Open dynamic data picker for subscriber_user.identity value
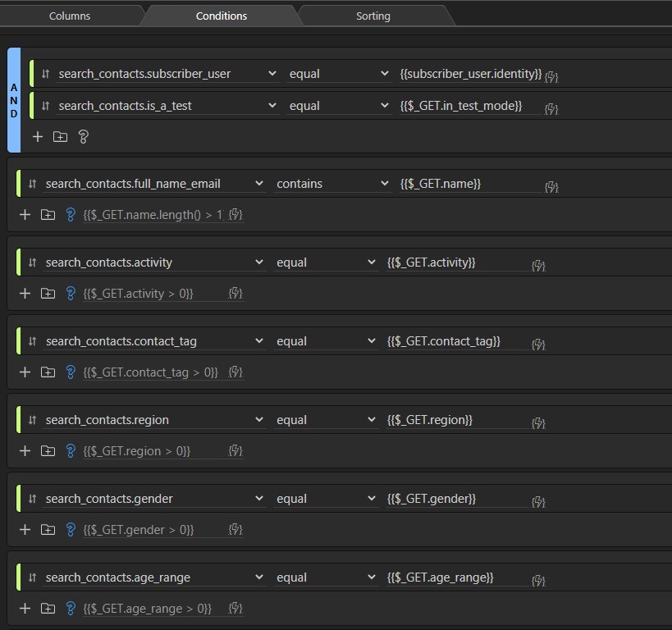This screenshot has width=672, height=630. coord(551,75)
